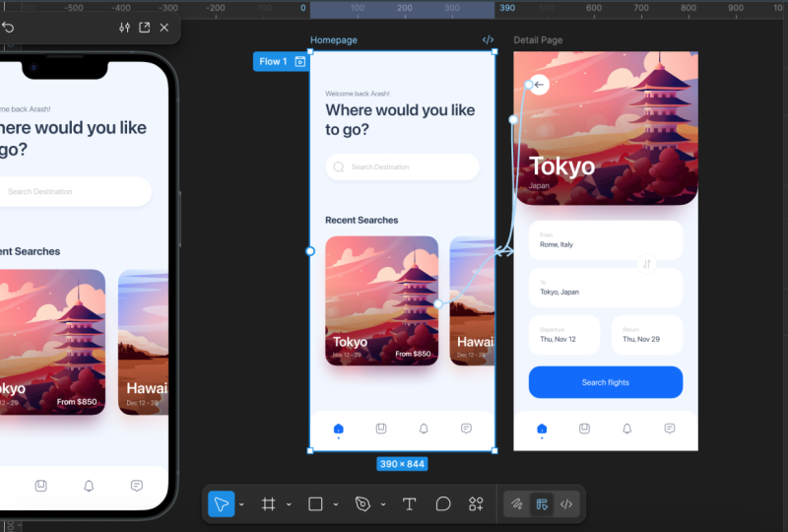Image resolution: width=788 pixels, height=532 pixels.
Task: Expand the Frame tool options arrow
Action: coord(289,504)
